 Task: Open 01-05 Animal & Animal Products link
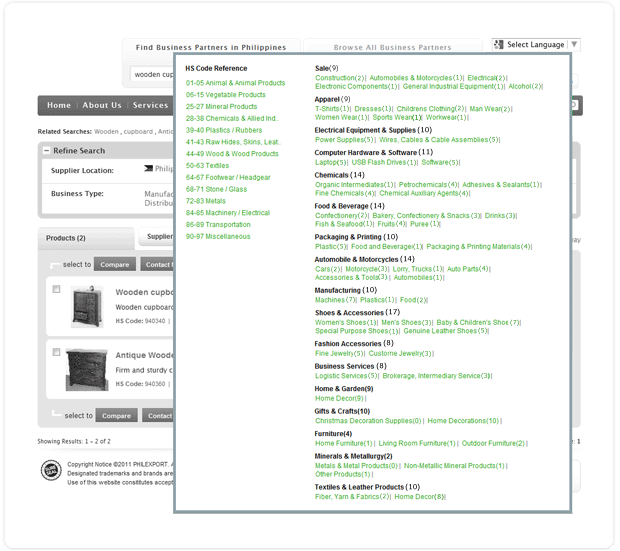[235, 83]
